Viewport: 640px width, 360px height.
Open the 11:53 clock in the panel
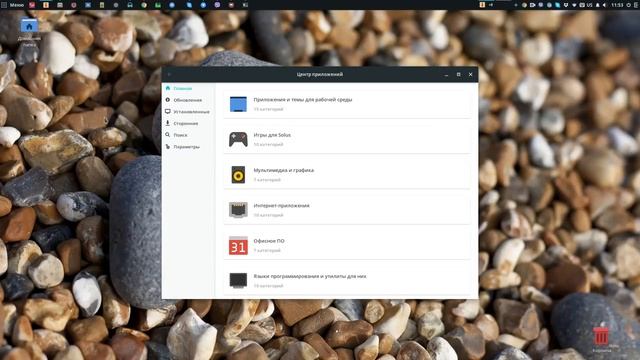click(617, 5)
